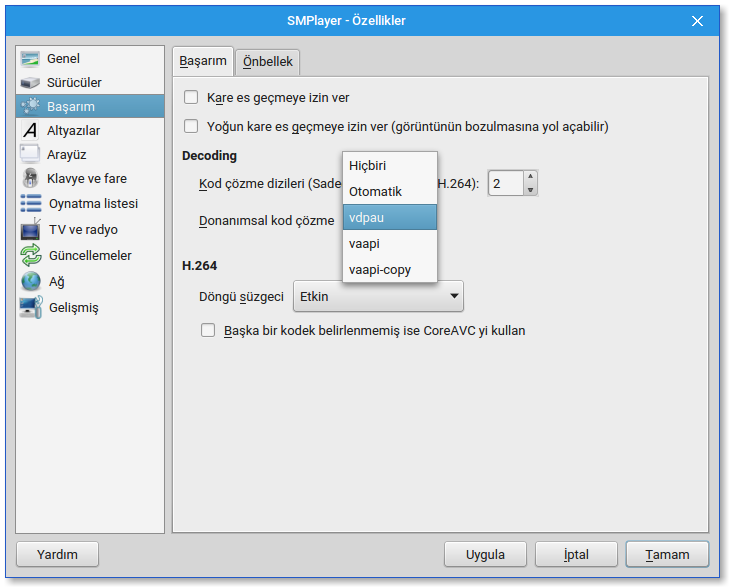Enable Yoğun kare es geçmeye checkbox

pyautogui.click(x=191, y=126)
